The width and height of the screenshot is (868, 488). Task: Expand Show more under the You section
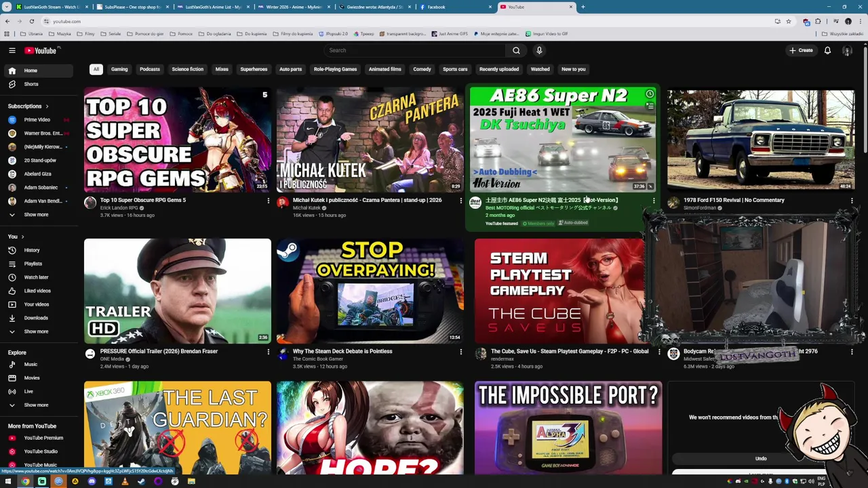click(x=37, y=331)
